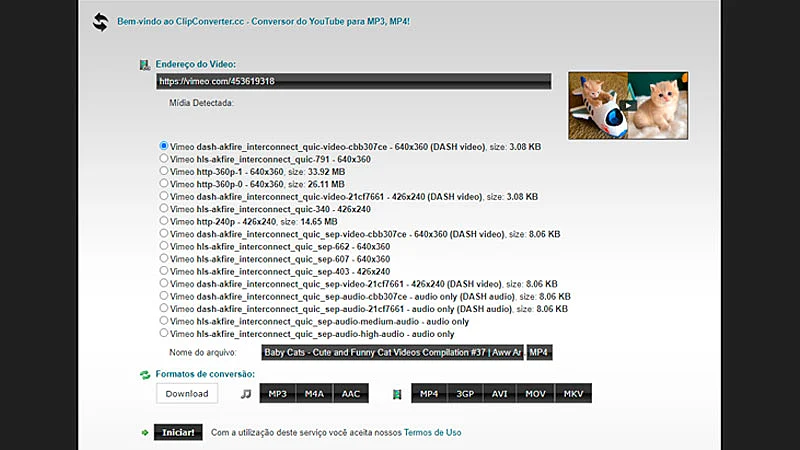Choose M4A audio conversion format

click(x=314, y=394)
